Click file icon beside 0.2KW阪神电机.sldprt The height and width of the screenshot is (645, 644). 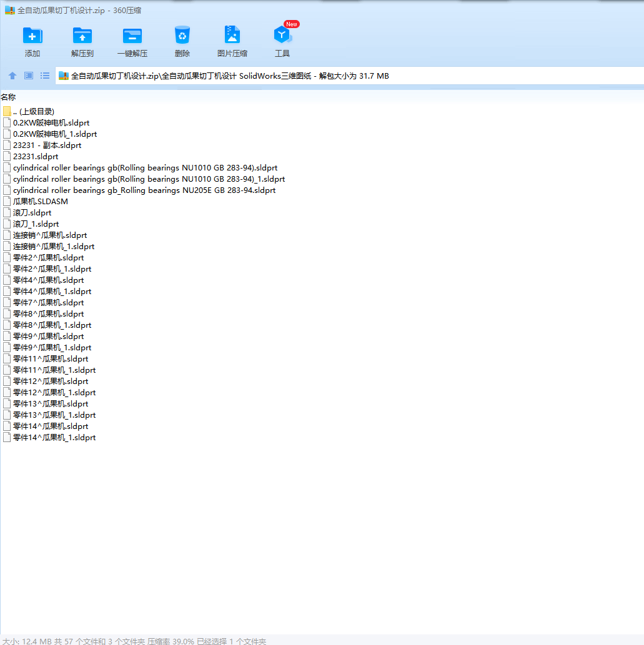pos(7,122)
